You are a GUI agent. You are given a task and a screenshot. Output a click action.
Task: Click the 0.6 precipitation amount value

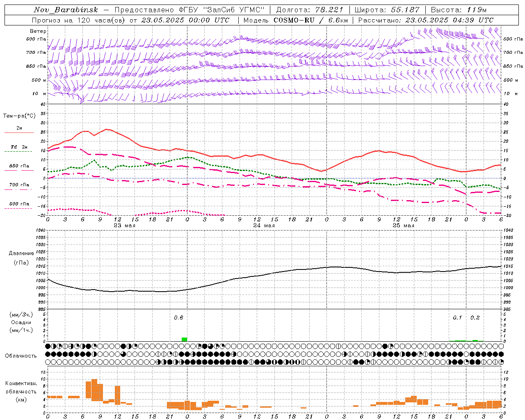point(178,317)
